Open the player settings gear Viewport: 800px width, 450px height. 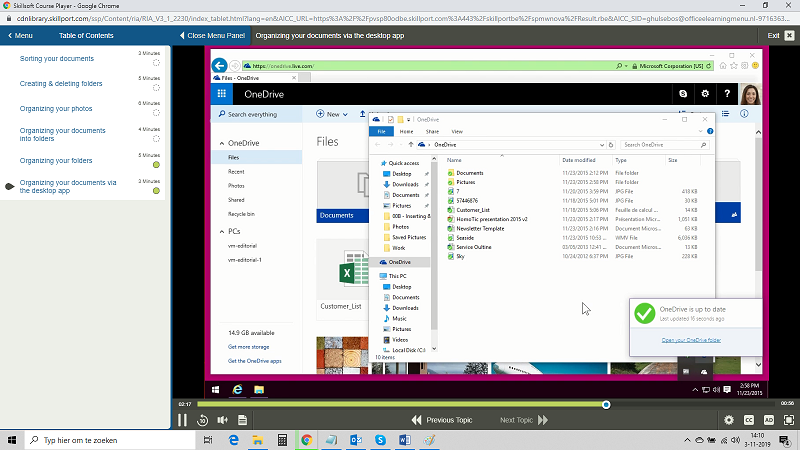click(729, 420)
